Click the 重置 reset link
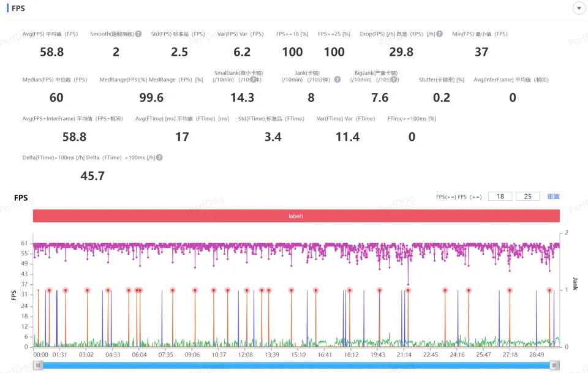Viewport: 588px width, 373px height. click(553, 197)
